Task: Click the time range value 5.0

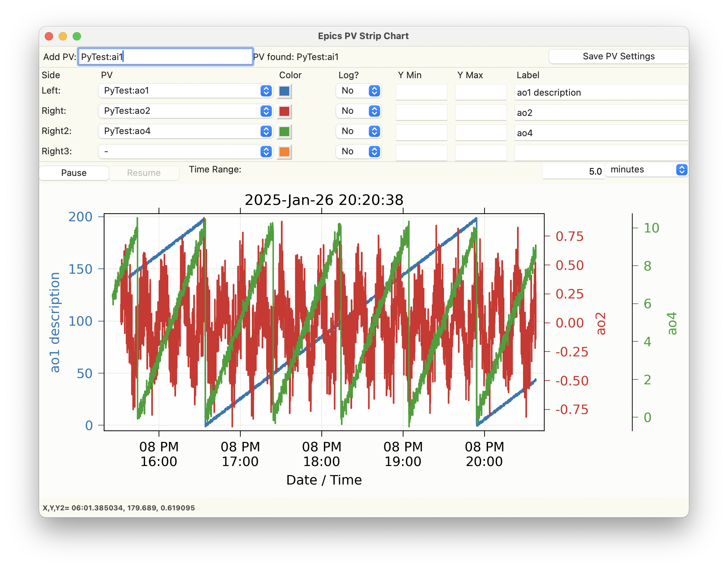Action: coord(573,171)
